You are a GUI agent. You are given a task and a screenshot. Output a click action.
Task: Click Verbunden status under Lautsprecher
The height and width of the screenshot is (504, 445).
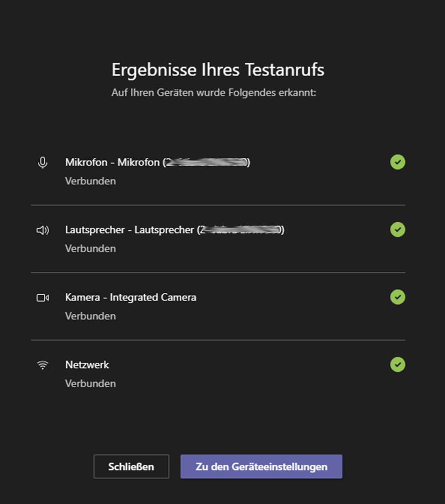coord(91,249)
